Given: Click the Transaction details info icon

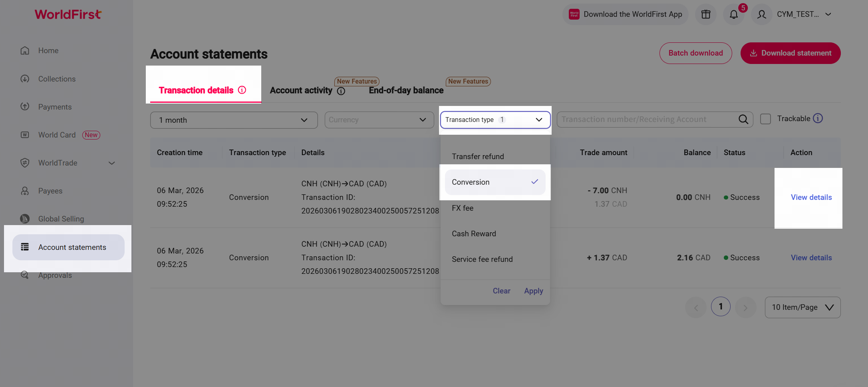Looking at the screenshot, I should pyautogui.click(x=242, y=90).
